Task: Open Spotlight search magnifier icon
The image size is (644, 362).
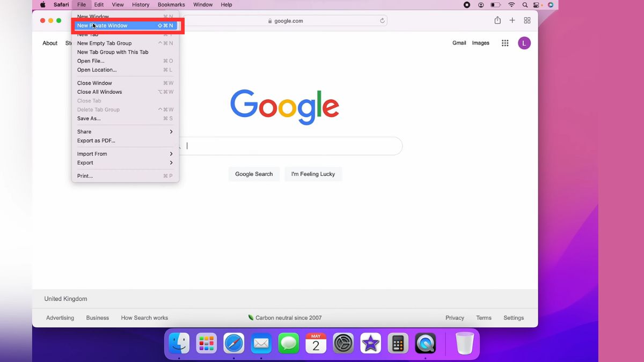Action: point(525,5)
